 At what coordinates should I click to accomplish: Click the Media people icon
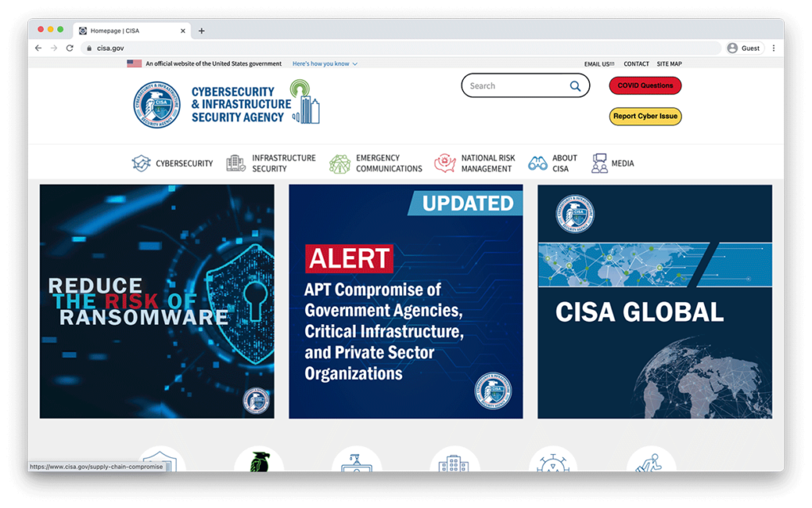tap(599, 163)
